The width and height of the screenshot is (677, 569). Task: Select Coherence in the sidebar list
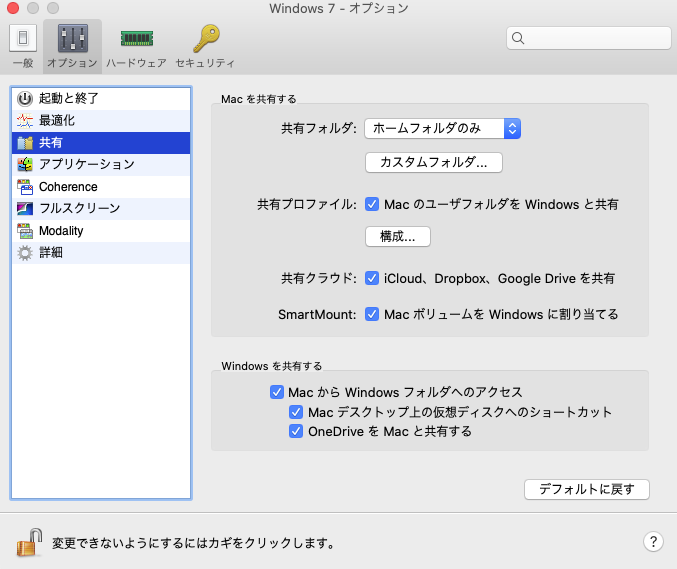point(101,187)
